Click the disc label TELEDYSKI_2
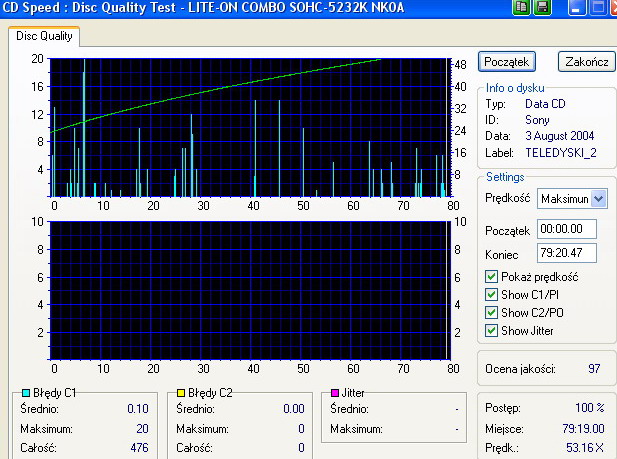Image resolution: width=617 pixels, height=459 pixels. (x=561, y=153)
